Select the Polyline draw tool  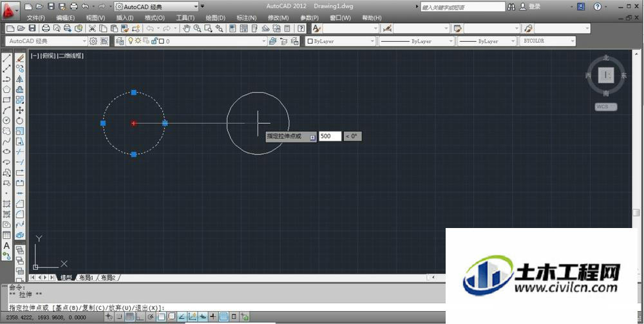6,79
